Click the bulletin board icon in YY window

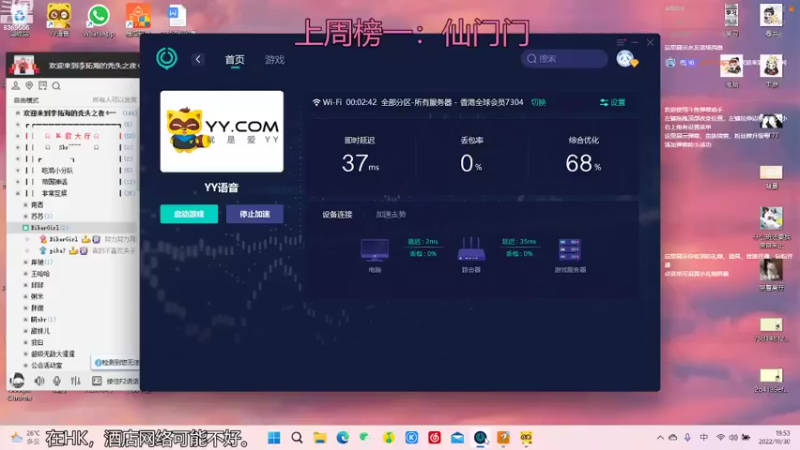[43, 86]
